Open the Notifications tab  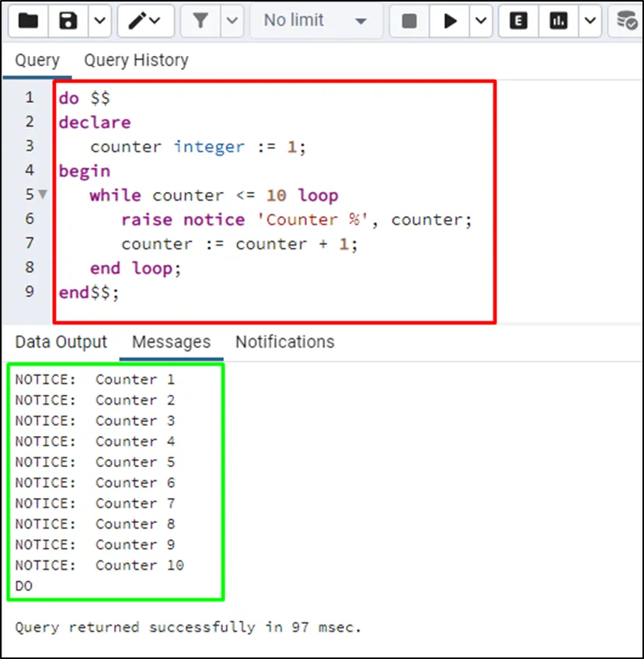[x=284, y=342]
